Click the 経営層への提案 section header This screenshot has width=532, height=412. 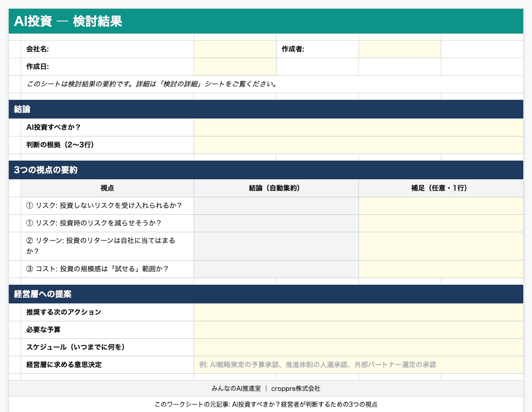[266, 294]
